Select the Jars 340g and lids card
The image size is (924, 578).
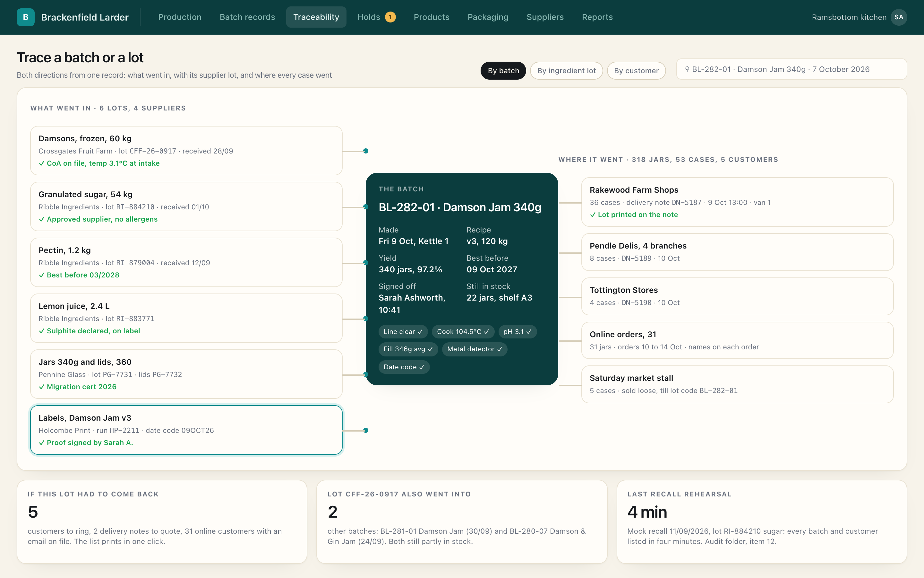pos(186,374)
